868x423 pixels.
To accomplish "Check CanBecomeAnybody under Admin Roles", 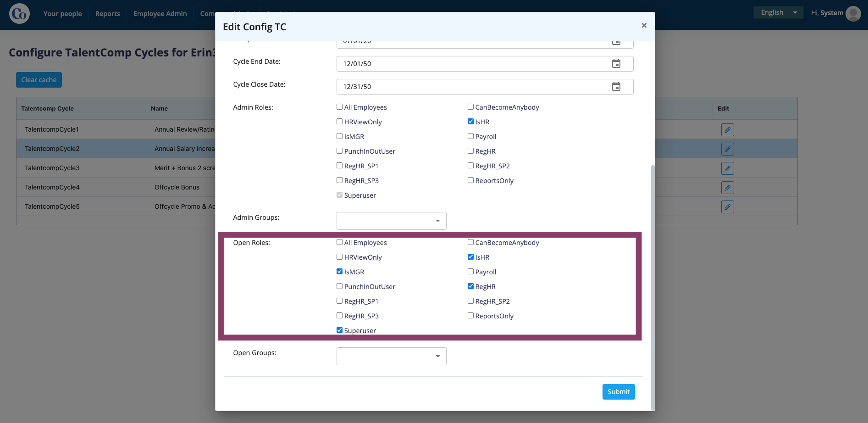I will tap(470, 107).
